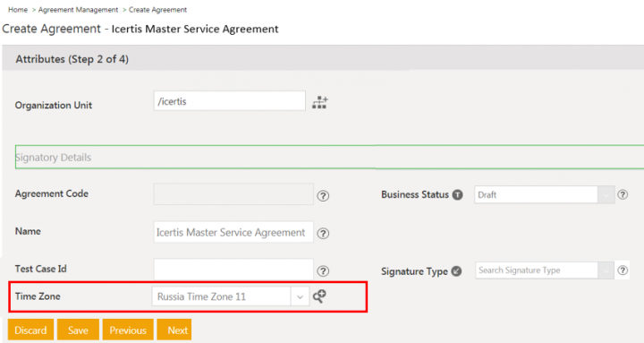644x343 pixels.
Task: Click help icon next to Agreement Code
Action: coord(323,196)
